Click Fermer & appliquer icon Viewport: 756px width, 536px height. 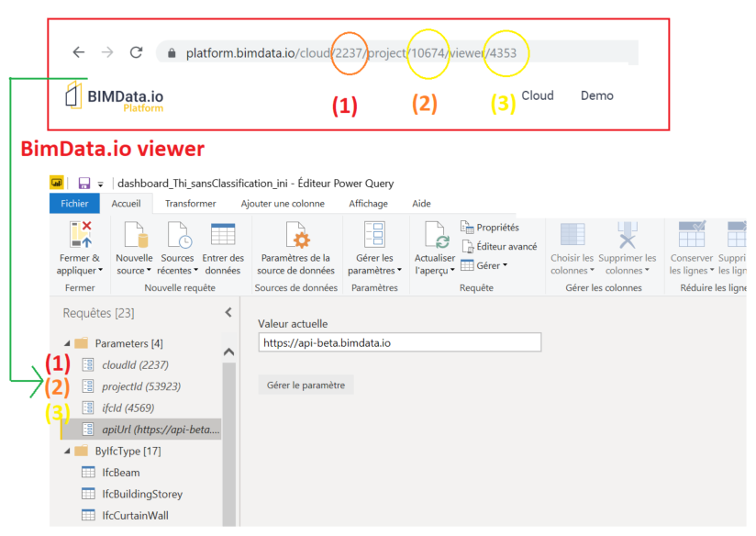80,235
